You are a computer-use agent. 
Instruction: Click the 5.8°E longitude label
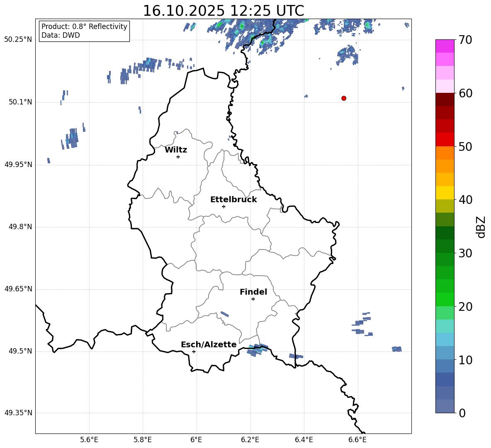(143, 440)
